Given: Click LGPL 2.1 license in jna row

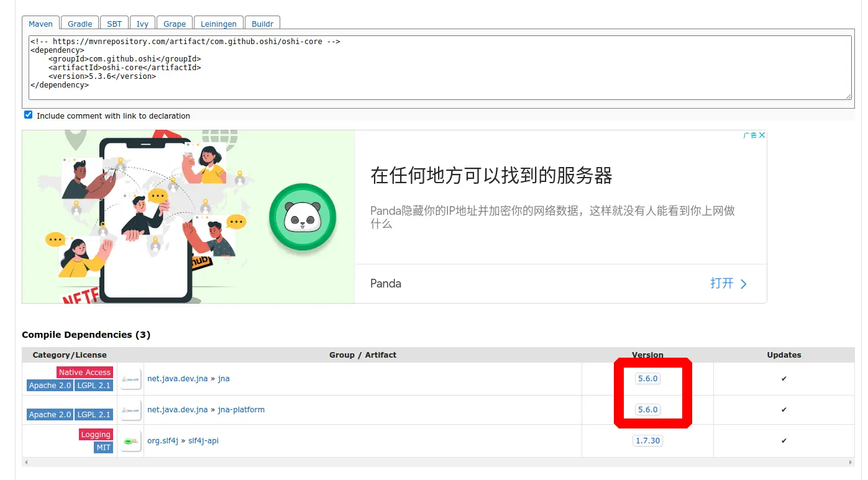Looking at the screenshot, I should point(94,385).
